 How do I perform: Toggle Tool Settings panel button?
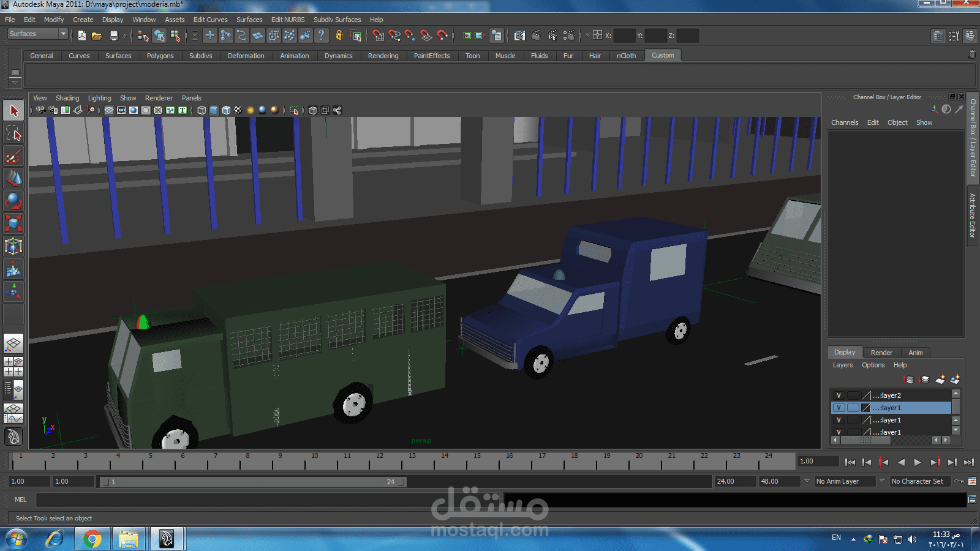pos(954,36)
